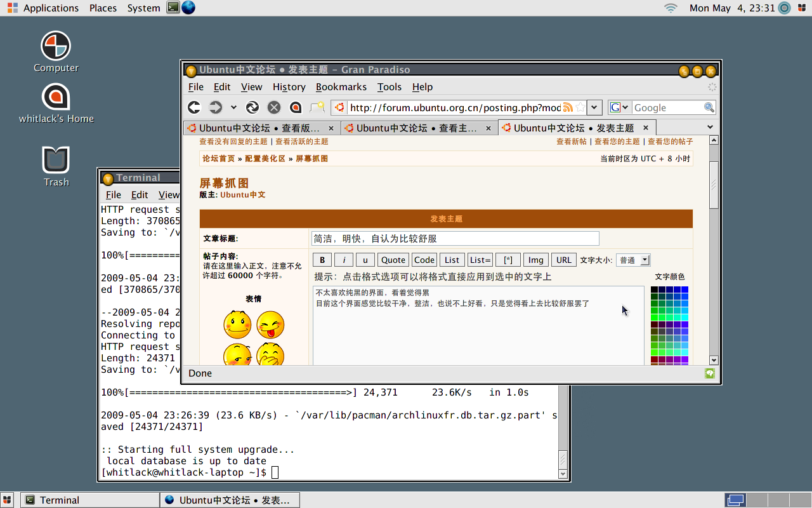Open the 文字大小 font size dropdown
The image size is (812, 508).
click(x=633, y=260)
